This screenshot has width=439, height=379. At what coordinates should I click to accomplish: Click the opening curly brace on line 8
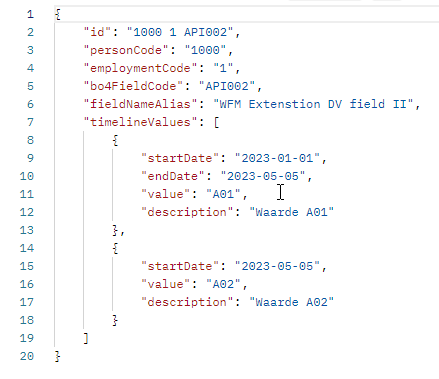115,140
